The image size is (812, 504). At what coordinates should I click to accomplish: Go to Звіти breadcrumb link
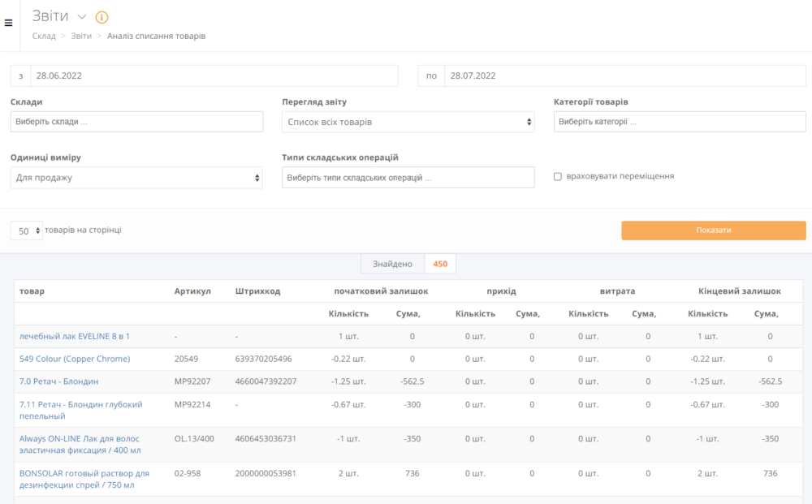(81, 37)
